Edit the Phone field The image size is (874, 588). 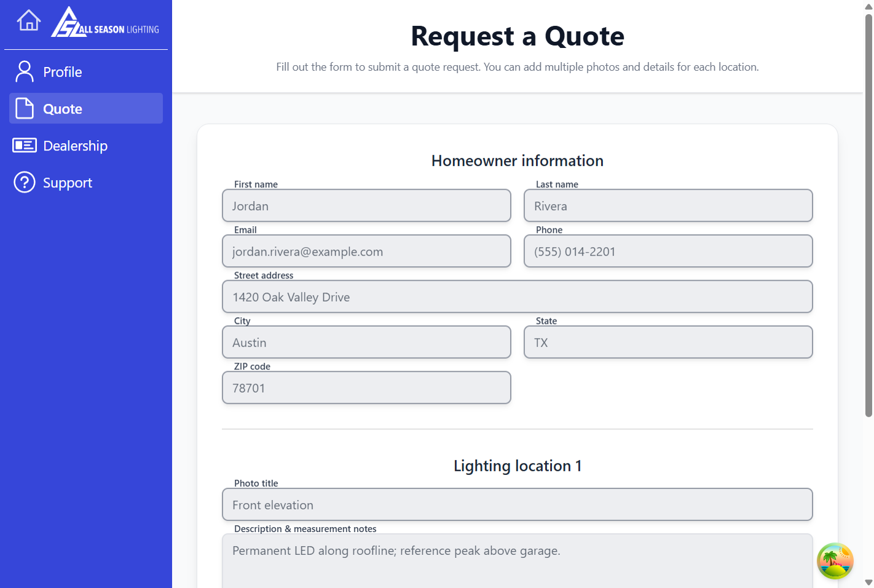point(668,251)
